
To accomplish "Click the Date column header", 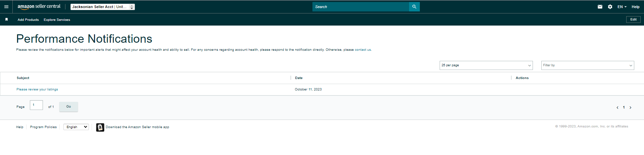I will coord(299,78).
